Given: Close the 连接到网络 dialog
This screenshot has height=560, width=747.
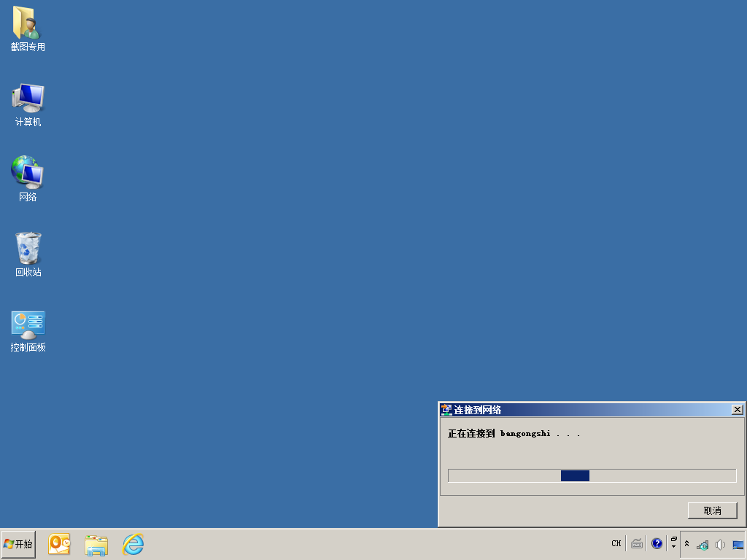Looking at the screenshot, I should [x=737, y=410].
